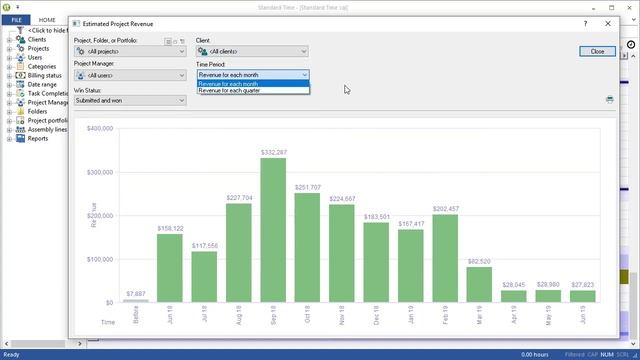Click the Oct 18 revenue bar
Viewport: 640px width, 360px height.
pyautogui.click(x=307, y=248)
